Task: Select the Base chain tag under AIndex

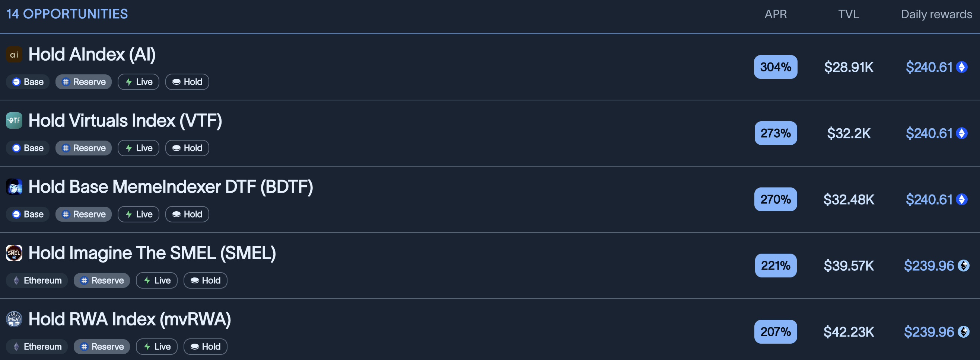Action: click(x=28, y=82)
